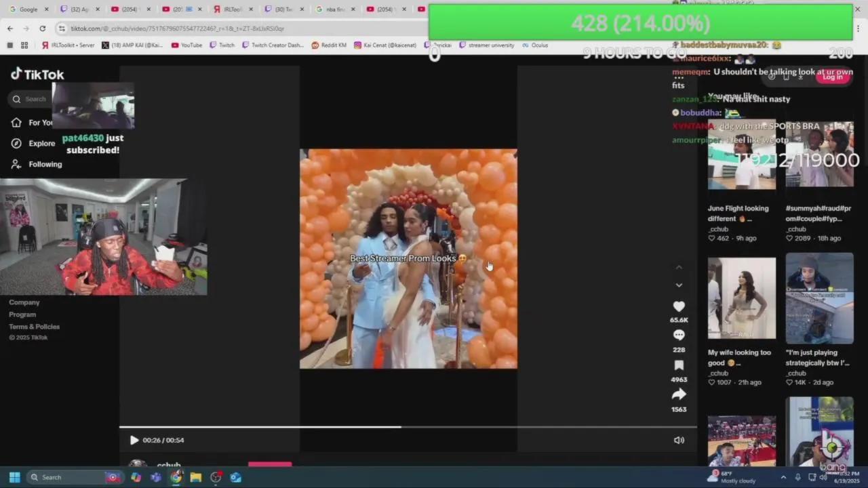
Task: Open 'I'm just playing strategically' video thumbnail
Action: pos(819,298)
